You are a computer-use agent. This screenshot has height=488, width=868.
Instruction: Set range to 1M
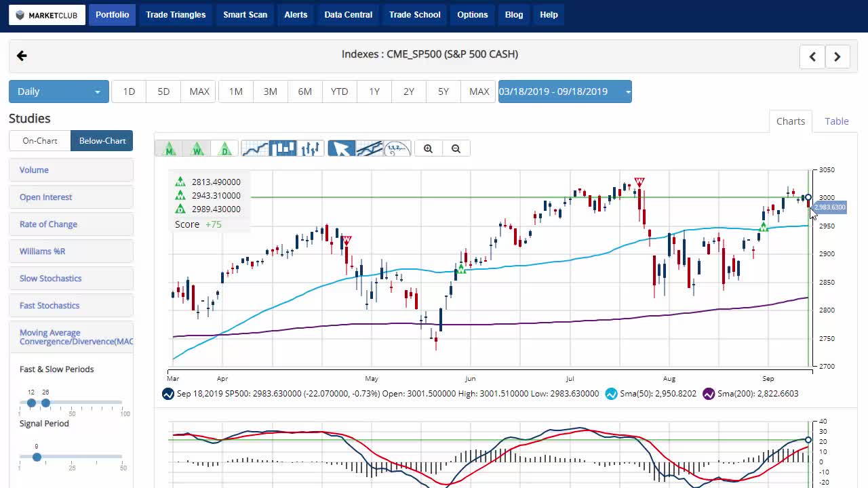pos(236,91)
